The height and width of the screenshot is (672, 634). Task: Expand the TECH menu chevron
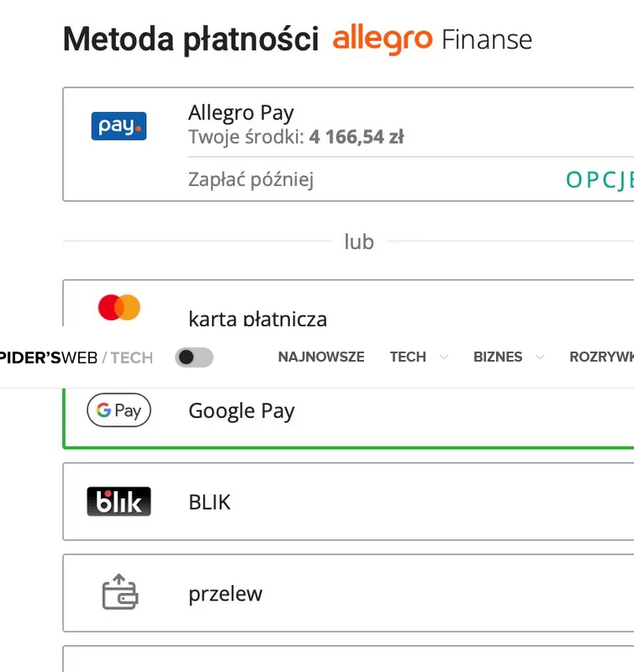pos(444,357)
